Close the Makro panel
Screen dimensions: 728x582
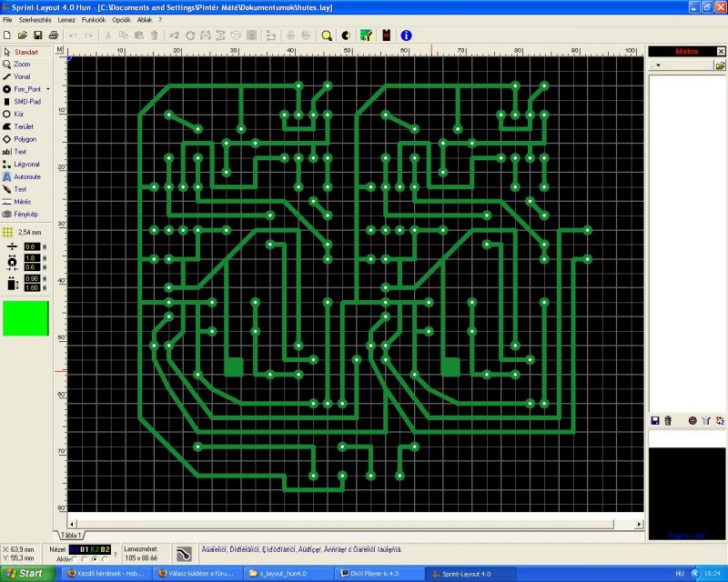[x=721, y=52]
